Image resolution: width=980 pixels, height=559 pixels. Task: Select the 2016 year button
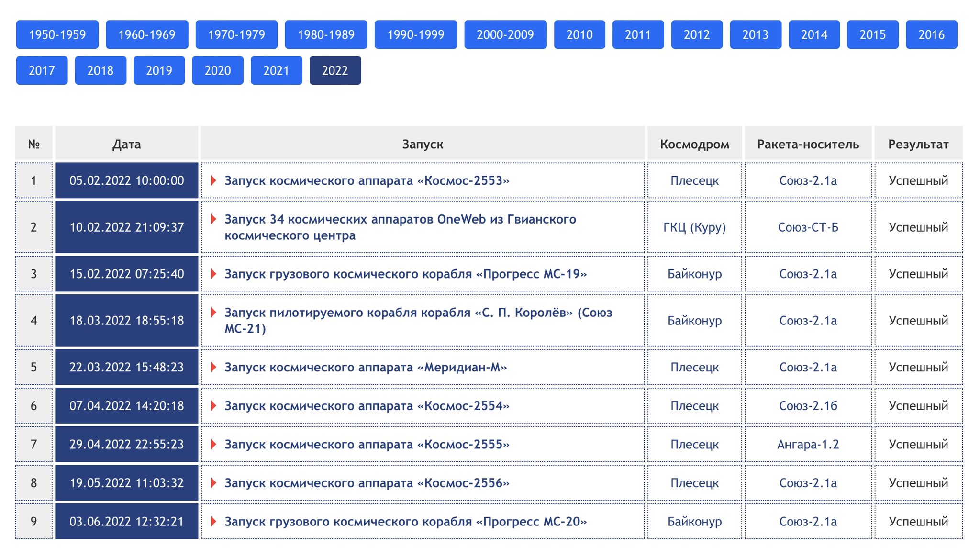(931, 34)
